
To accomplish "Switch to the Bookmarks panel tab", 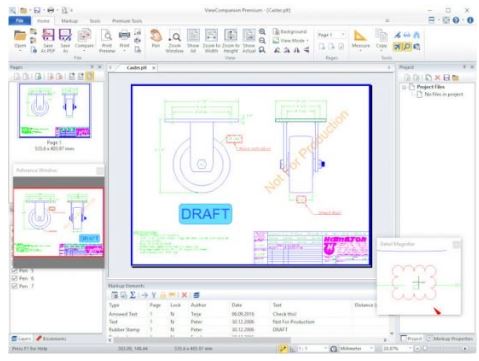I will [51, 338].
